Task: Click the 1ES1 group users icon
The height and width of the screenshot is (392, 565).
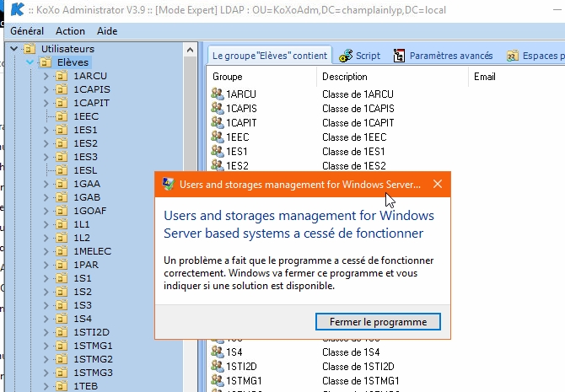Action: (x=218, y=152)
